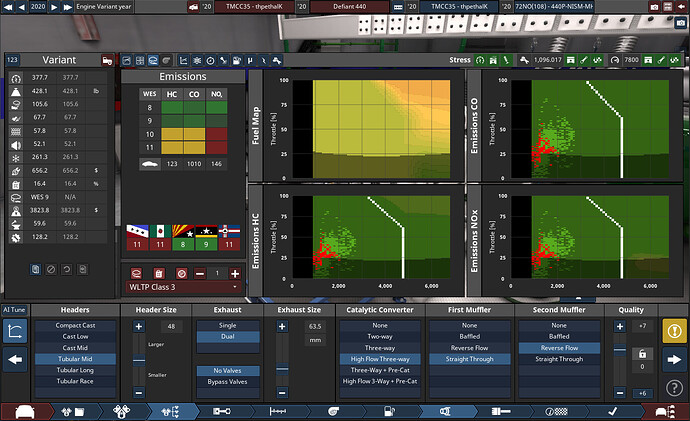Click the checkmark step in bottom bar
The image size is (690, 421).
[x=611, y=411]
